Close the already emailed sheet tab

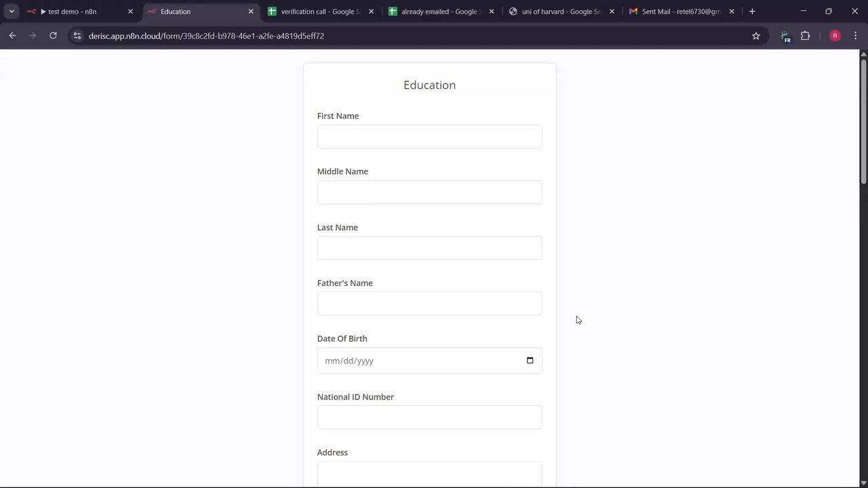click(x=492, y=12)
